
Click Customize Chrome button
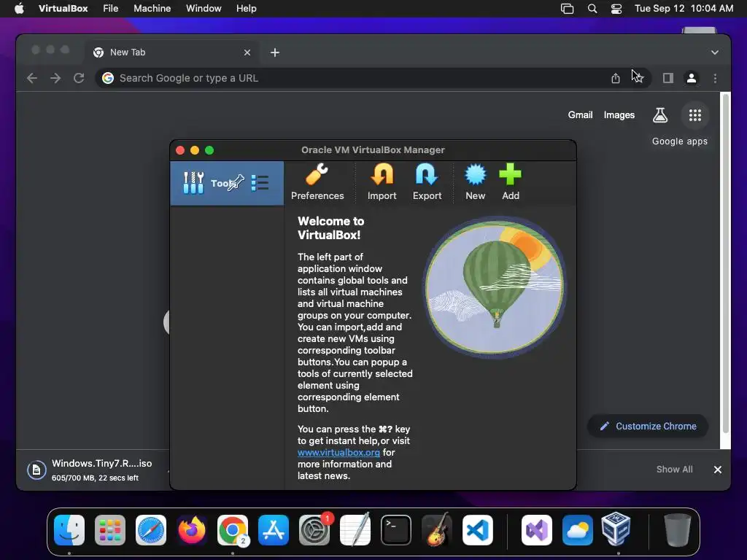pyautogui.click(x=648, y=426)
